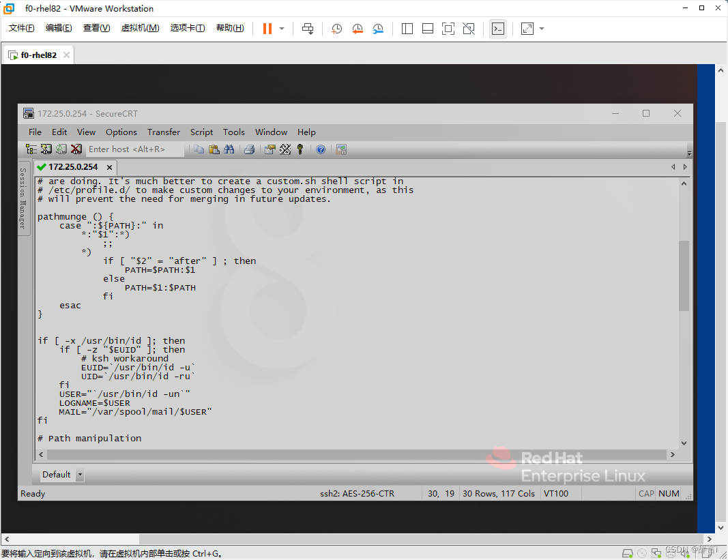Click the ssh2: AES-256-CTR status text
The image size is (728, 560).
pyautogui.click(x=357, y=494)
